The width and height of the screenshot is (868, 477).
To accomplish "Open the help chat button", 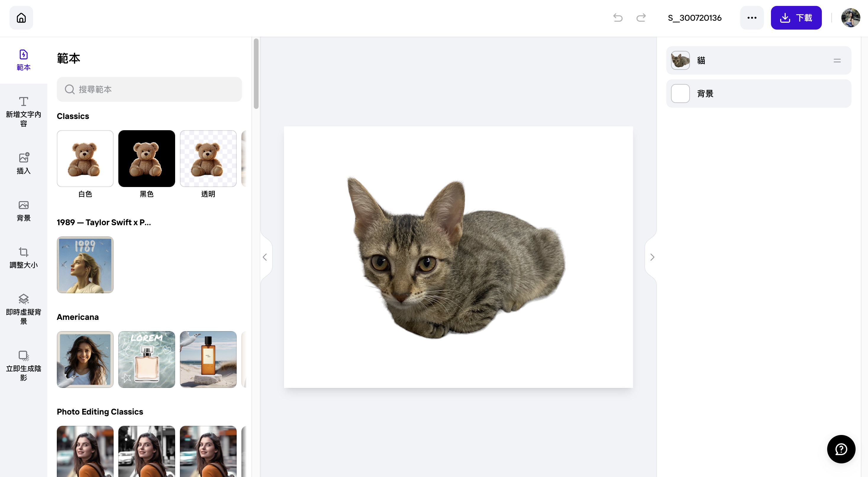I will pos(841,449).
